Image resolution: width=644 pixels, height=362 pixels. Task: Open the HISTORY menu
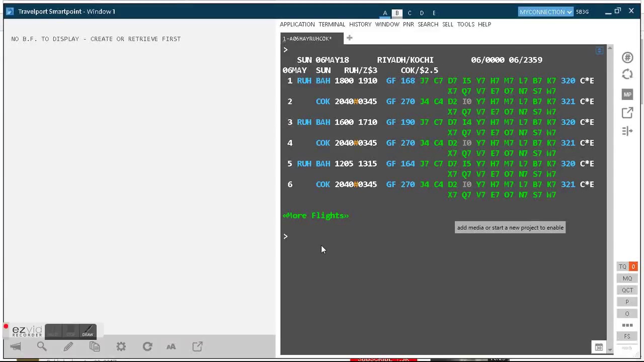[x=360, y=24]
